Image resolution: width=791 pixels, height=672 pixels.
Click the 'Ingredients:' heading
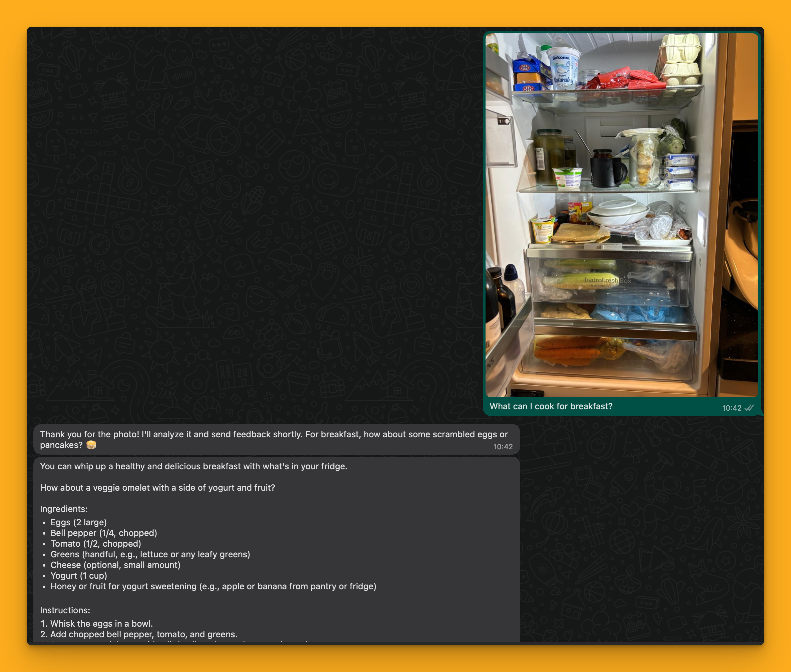[64, 509]
